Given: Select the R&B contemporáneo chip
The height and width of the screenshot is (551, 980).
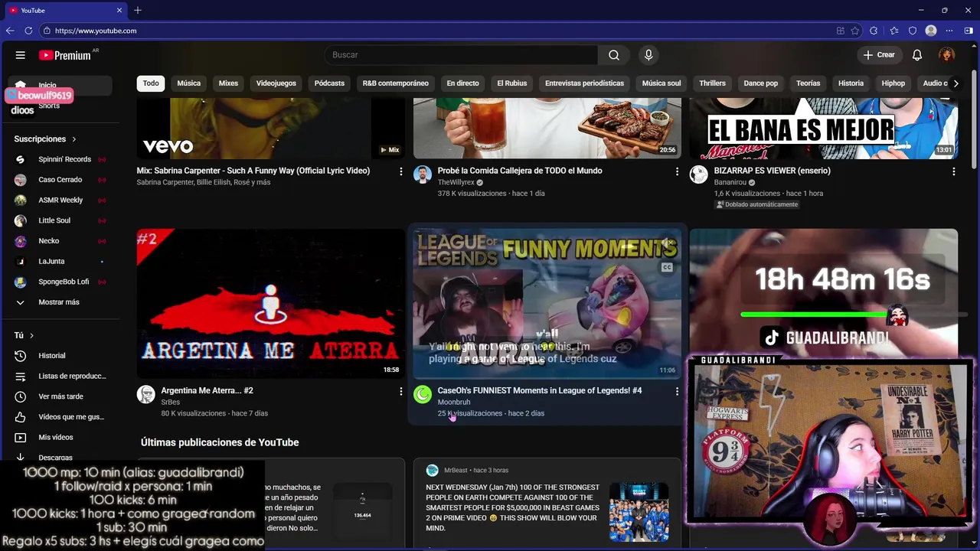Looking at the screenshot, I should coord(396,83).
